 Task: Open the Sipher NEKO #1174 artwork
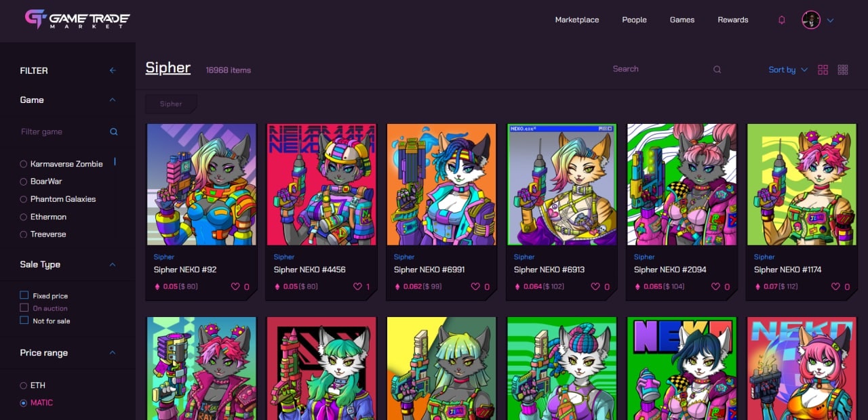pyautogui.click(x=802, y=184)
